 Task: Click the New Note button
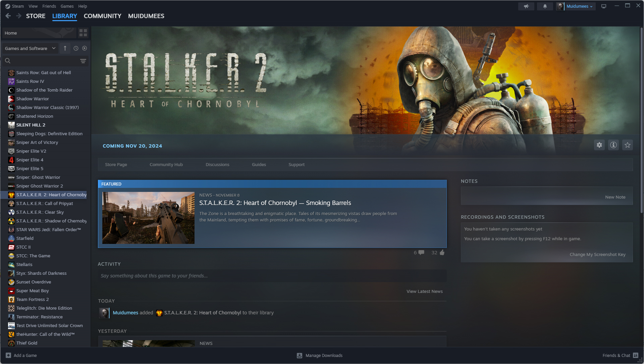pyautogui.click(x=615, y=197)
